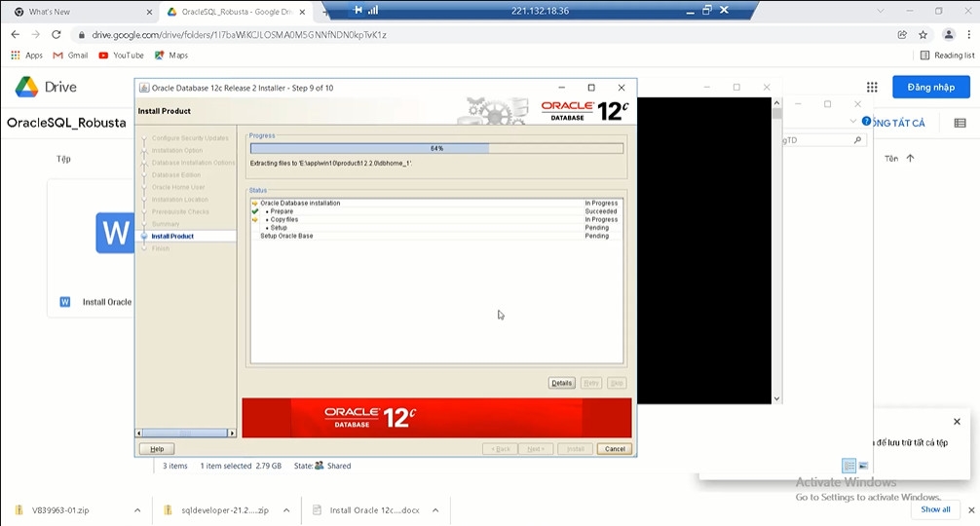Click the Cancel button in Oracle installer
Viewport: 980px width, 526px height.
[615, 448]
